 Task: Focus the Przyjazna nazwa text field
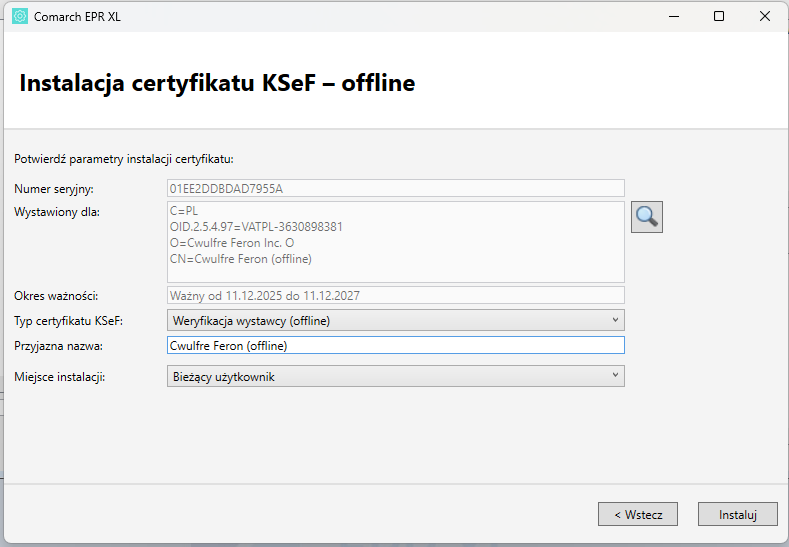coord(395,345)
